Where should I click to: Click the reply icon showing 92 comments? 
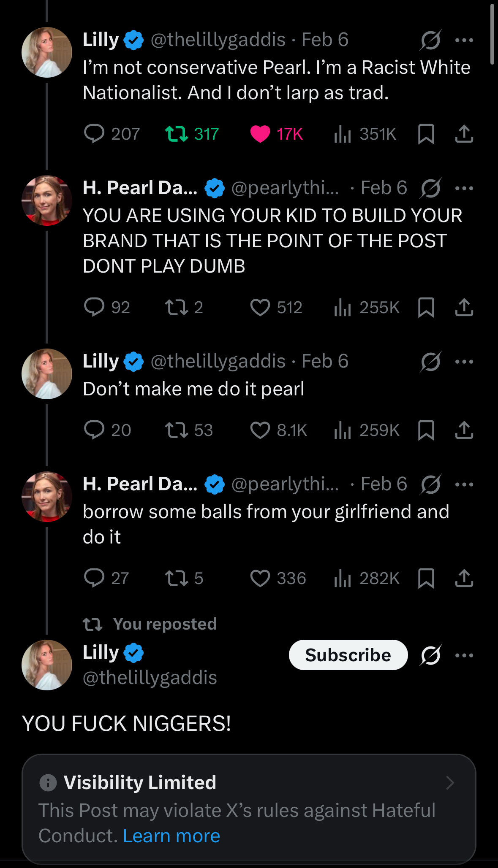click(x=94, y=307)
